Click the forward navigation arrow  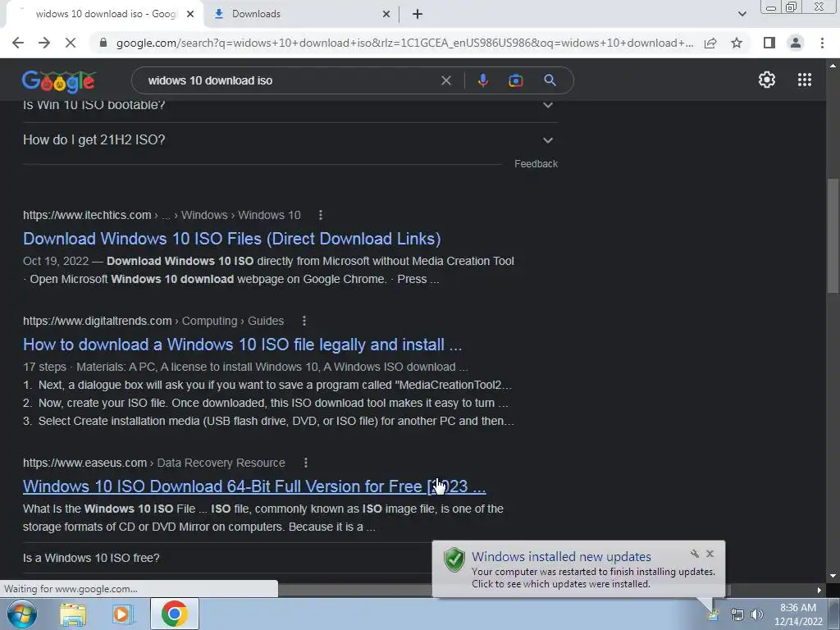(x=44, y=43)
